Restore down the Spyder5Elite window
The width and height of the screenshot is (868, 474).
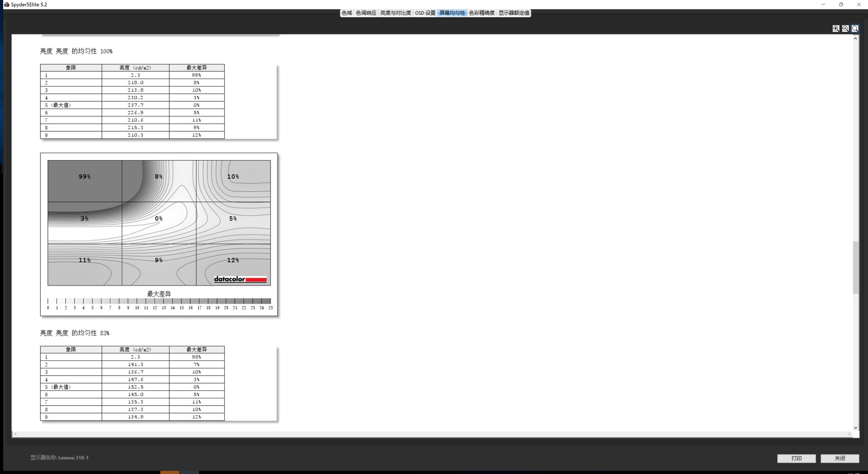(841, 4)
